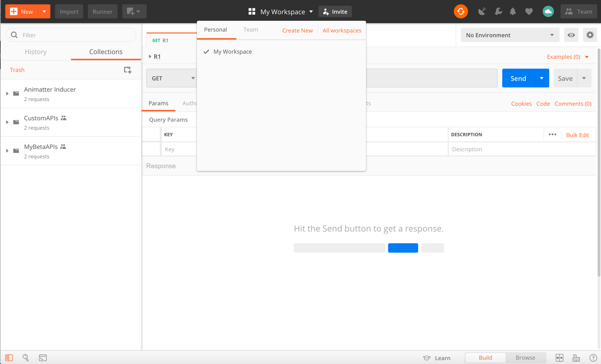This screenshot has width=601, height=364.
Task: Open the Code link
Action: [543, 104]
